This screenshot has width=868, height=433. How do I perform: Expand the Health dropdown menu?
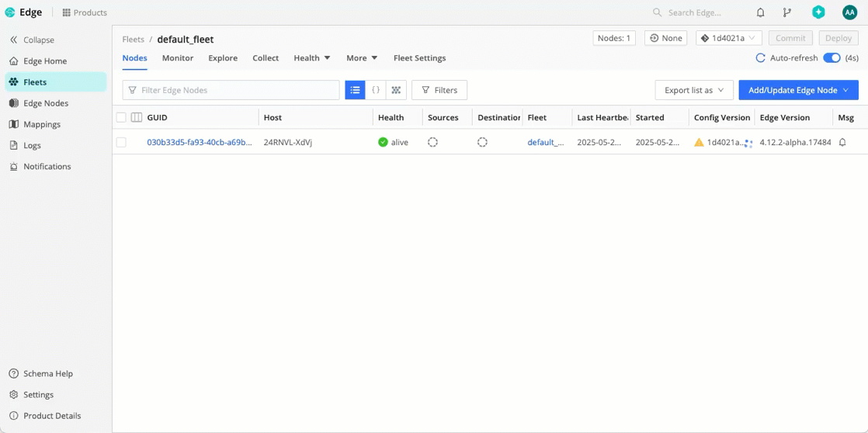(311, 58)
